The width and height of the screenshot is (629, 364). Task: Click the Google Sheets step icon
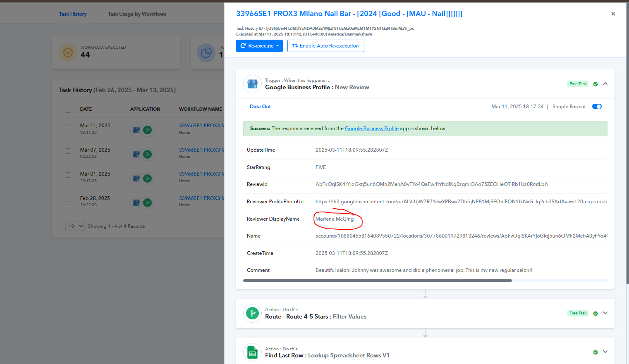252,352
